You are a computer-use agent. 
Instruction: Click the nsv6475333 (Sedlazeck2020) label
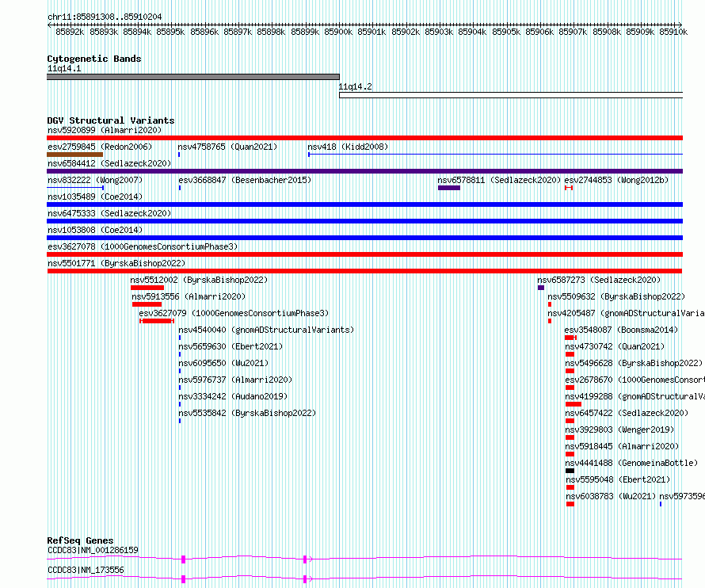point(109,214)
